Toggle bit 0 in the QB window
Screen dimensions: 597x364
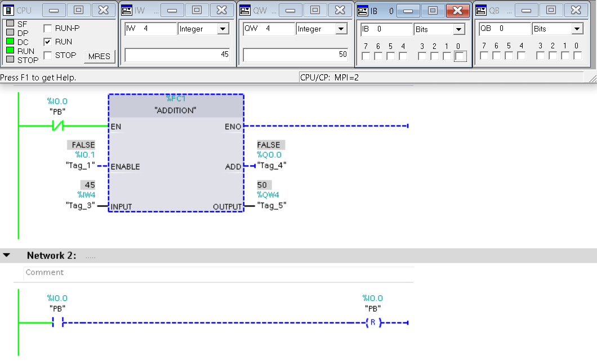[578, 56]
